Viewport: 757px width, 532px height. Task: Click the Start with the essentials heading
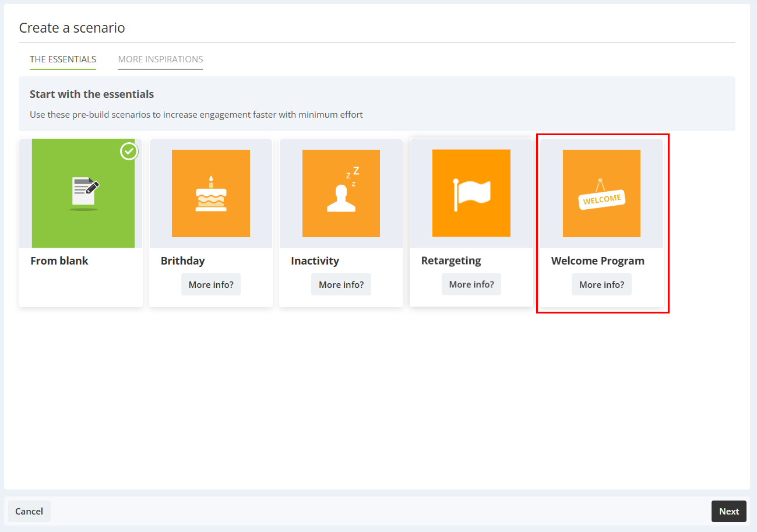click(92, 94)
